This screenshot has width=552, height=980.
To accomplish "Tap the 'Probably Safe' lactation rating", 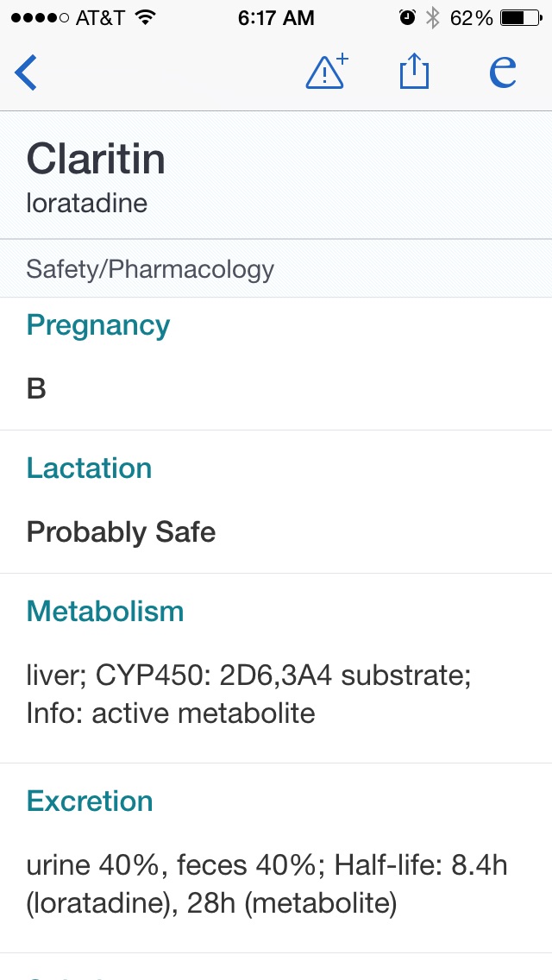I will tap(121, 531).
